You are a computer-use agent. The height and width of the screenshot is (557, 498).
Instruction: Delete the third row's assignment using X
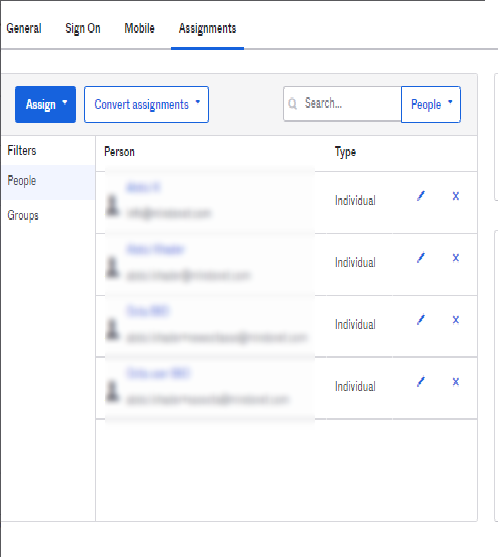[456, 320]
